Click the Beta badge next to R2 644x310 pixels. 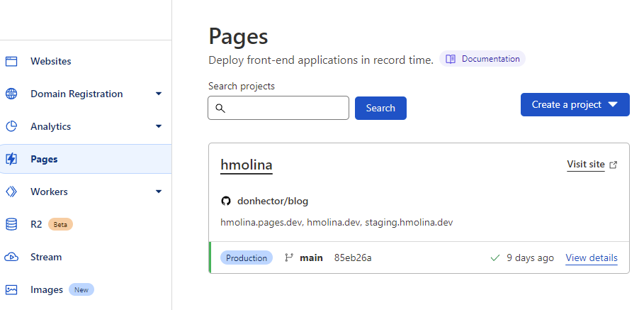[x=60, y=224]
